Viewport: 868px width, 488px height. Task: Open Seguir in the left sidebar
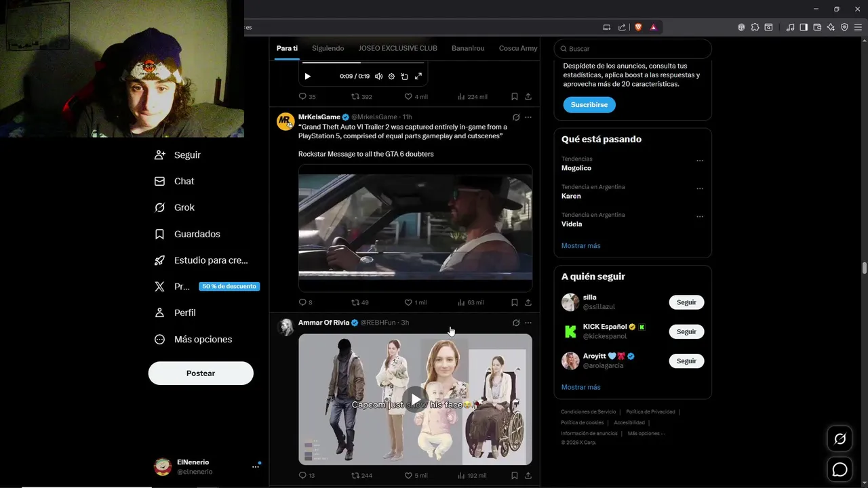click(x=178, y=155)
